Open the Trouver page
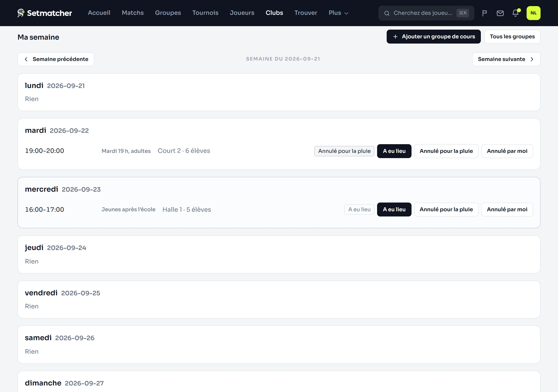This screenshot has height=392, width=558. click(x=306, y=13)
